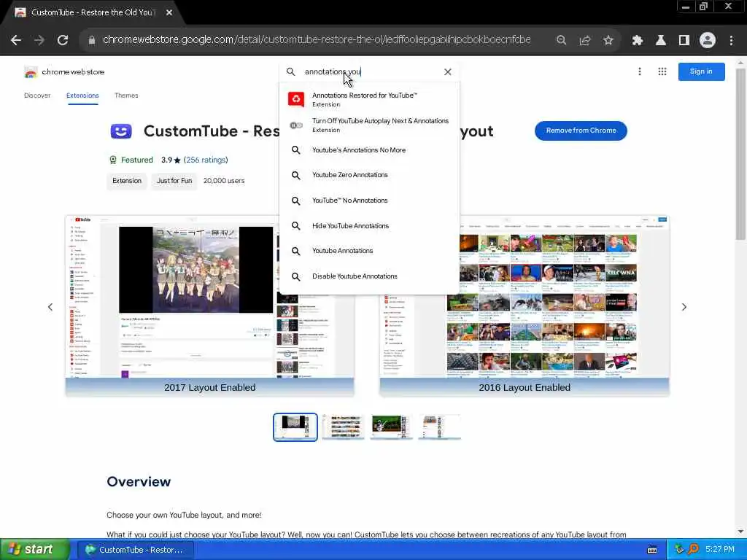Switch to the Themes tab

[126, 96]
